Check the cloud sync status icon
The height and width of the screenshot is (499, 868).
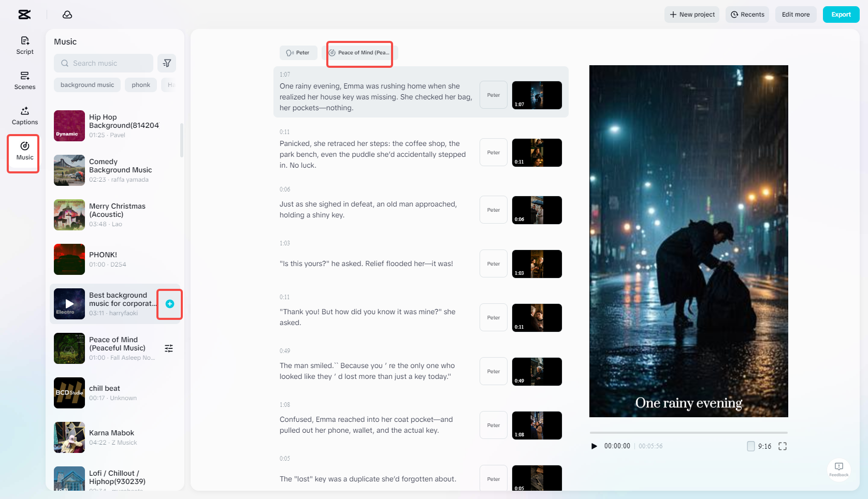coord(67,14)
